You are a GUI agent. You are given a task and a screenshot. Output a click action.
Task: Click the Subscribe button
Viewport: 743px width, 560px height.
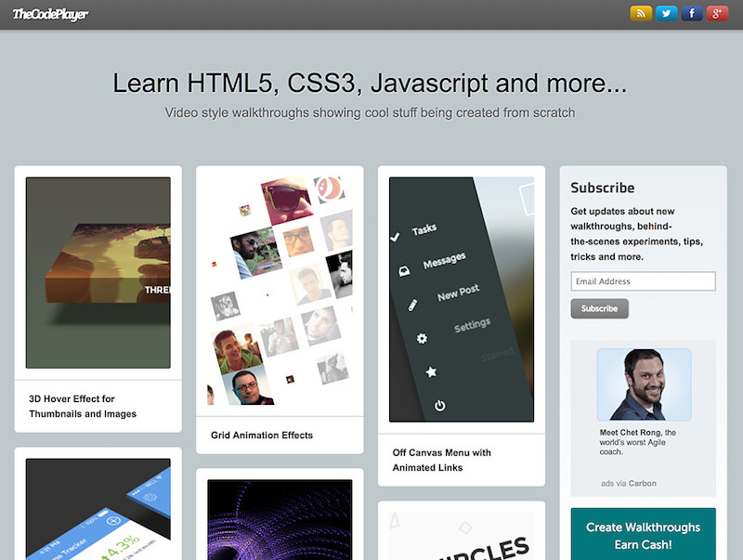point(599,308)
